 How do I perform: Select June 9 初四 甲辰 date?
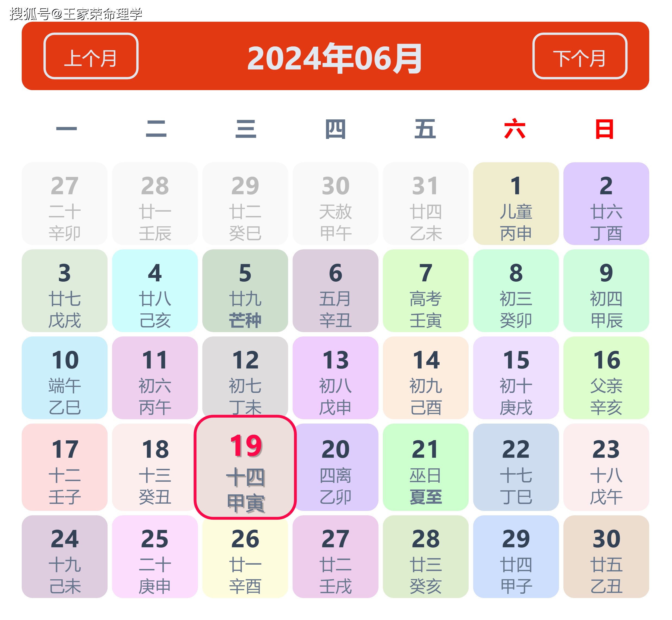pyautogui.click(x=607, y=291)
